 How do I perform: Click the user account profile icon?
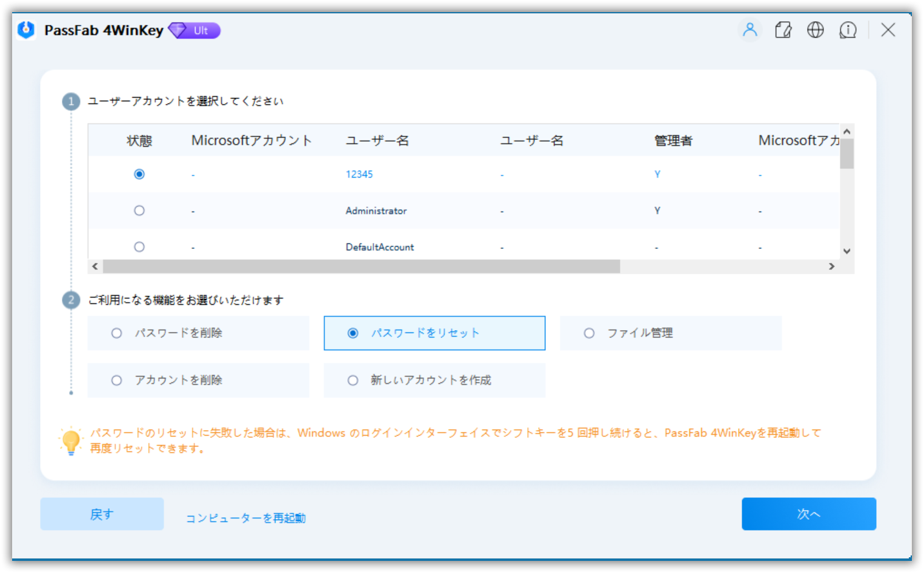750,30
